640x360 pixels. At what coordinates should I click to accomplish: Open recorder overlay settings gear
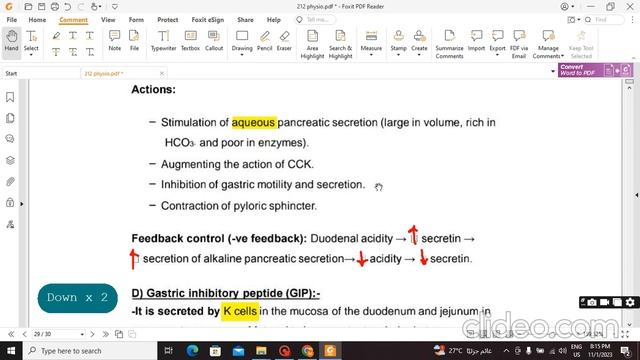point(630,302)
